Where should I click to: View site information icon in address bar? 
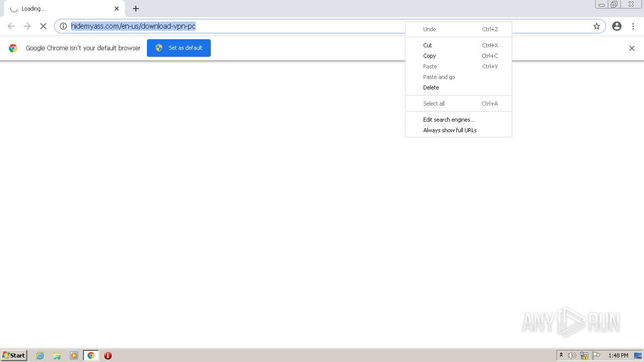click(63, 26)
